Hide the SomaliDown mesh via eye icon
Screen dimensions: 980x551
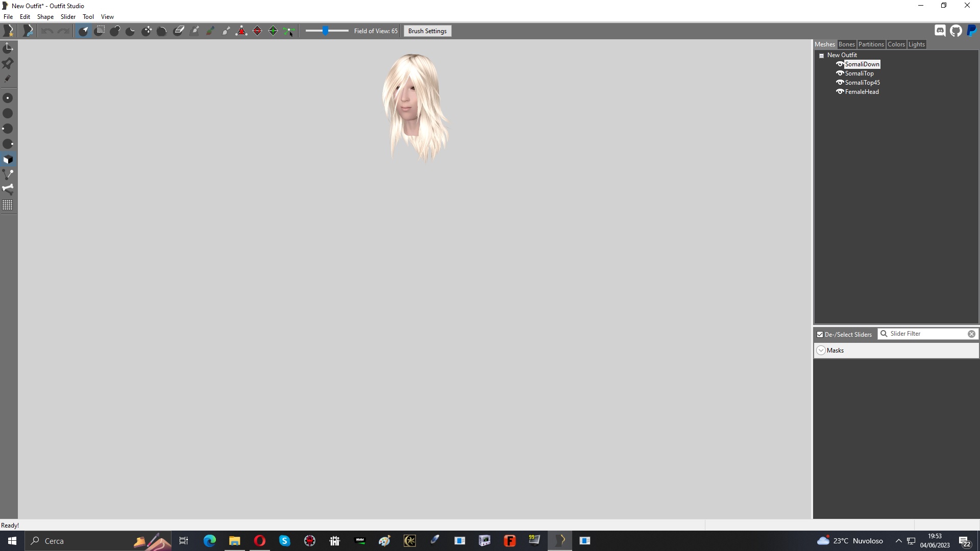(840, 64)
